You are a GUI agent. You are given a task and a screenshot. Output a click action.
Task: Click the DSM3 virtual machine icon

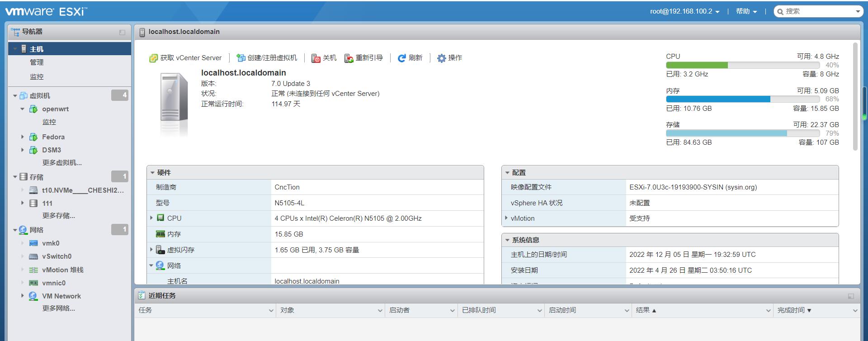tap(33, 150)
